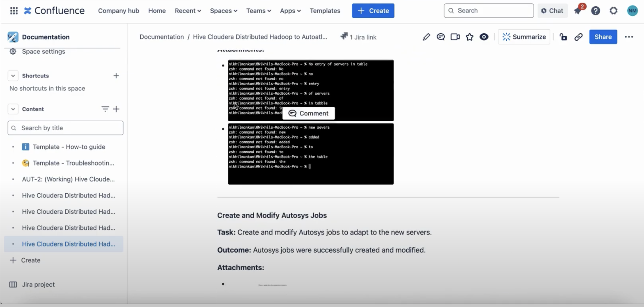Open the Templates menu item
Screen dimensions: 644x307
[325, 11]
